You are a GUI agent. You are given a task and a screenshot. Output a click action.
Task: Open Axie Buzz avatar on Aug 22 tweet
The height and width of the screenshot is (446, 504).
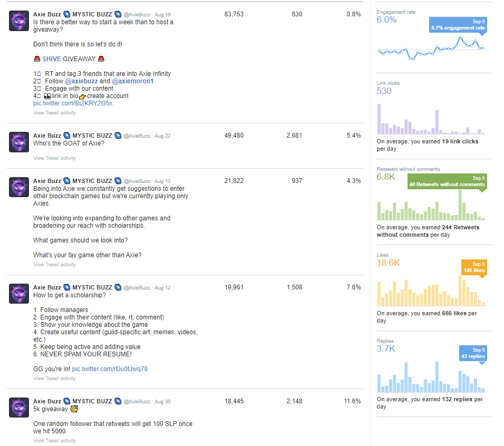coord(19,142)
